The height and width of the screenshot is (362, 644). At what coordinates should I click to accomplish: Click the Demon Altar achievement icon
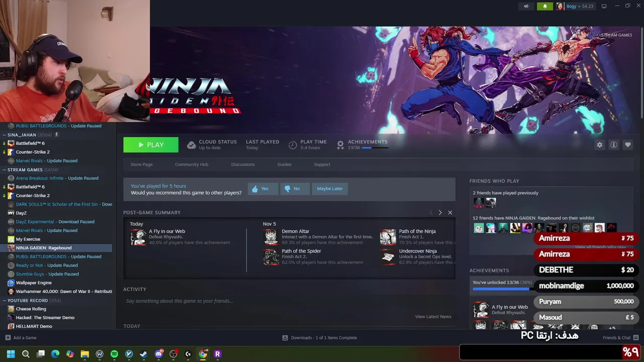271,237
